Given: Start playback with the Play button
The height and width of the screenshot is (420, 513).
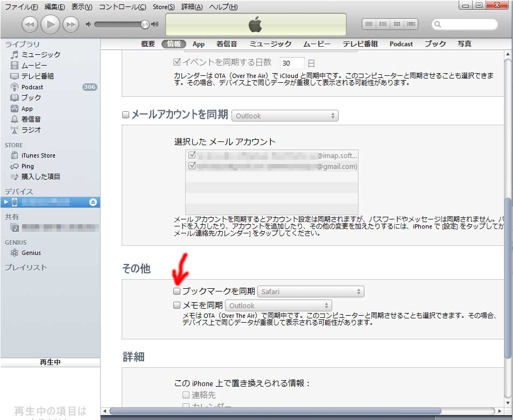Looking at the screenshot, I should 50,24.
